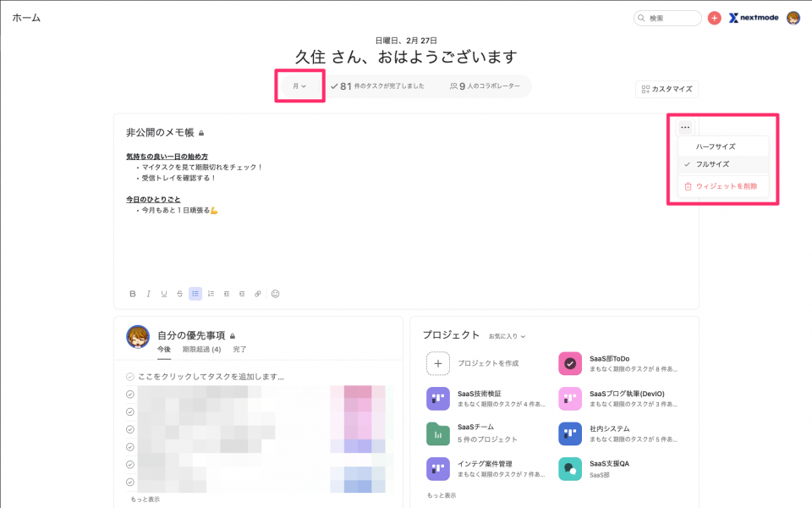Screen dimensions: 812x508
Task: Open the emoji picker in the notepad
Action: pos(275,294)
